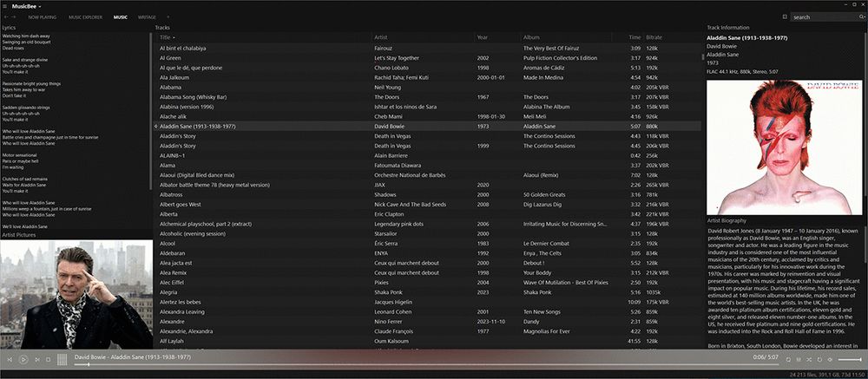
Task: Select the 'Alabama Song (Whisky Bar)' row
Action: pyautogui.click(x=427, y=97)
